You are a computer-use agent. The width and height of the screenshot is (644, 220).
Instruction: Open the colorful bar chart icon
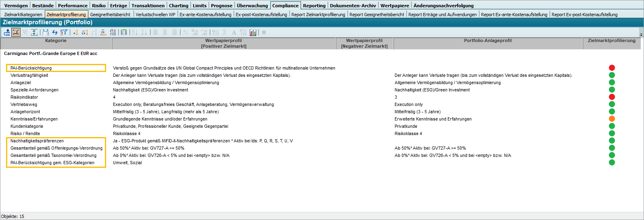pos(253,32)
